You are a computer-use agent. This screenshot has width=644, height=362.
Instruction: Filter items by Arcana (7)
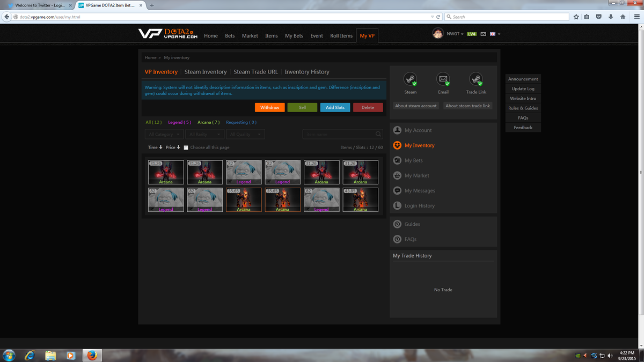coord(209,122)
